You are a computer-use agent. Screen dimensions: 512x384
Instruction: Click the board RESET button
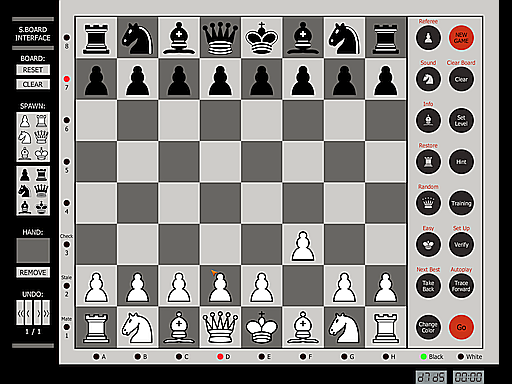(x=33, y=70)
